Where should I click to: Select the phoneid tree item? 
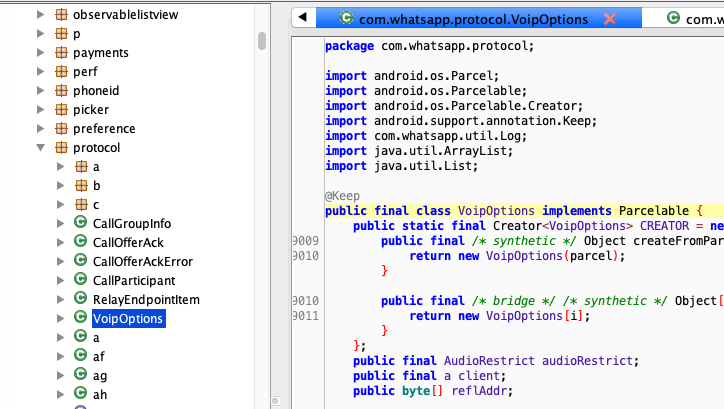point(96,90)
